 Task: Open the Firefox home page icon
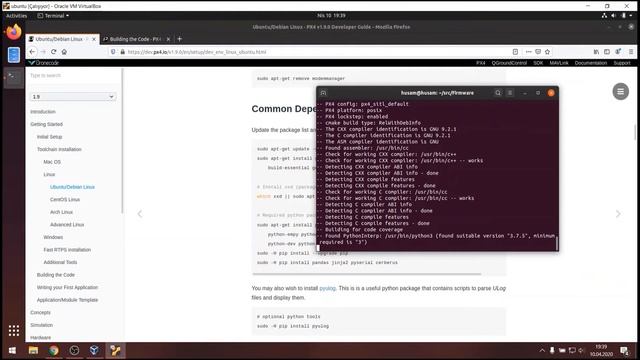tap(64, 52)
